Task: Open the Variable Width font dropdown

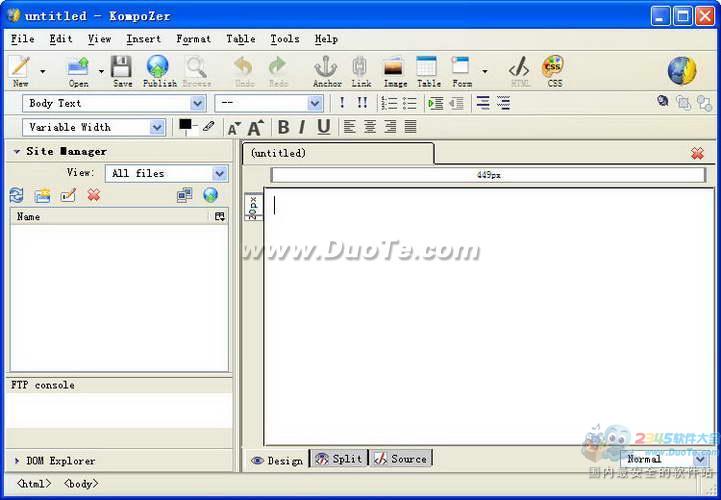Action: 94,127
